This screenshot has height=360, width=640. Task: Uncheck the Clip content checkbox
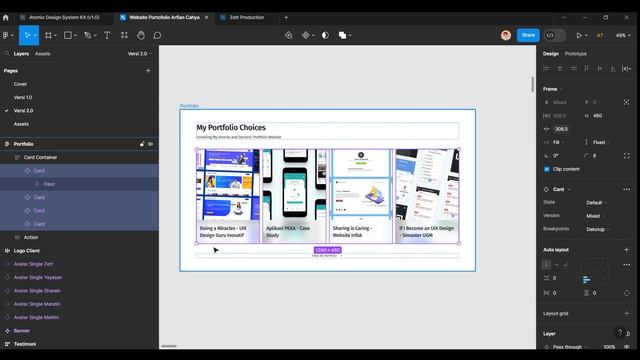click(547, 169)
